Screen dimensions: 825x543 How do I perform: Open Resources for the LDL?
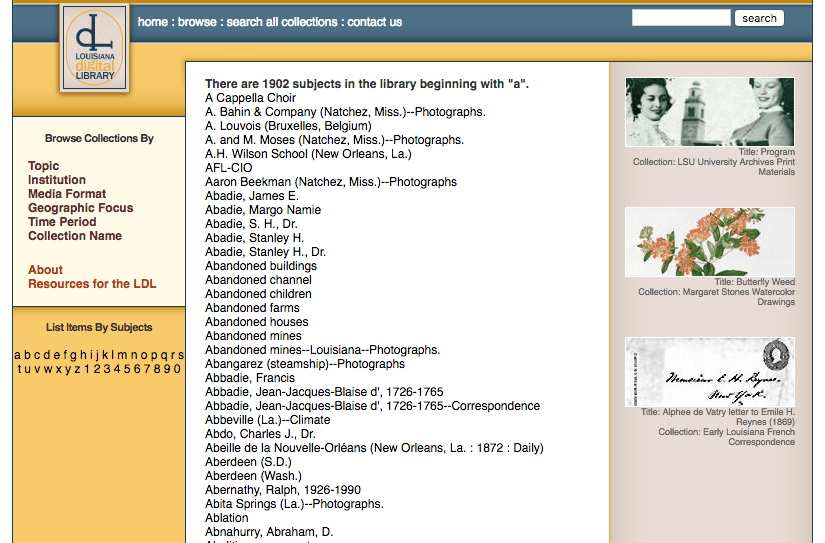pos(92,284)
